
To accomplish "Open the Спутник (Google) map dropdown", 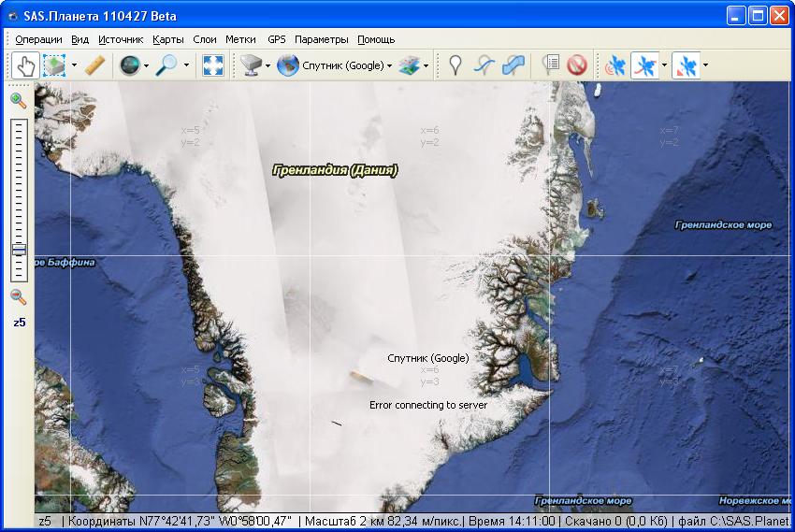I will tap(336, 65).
